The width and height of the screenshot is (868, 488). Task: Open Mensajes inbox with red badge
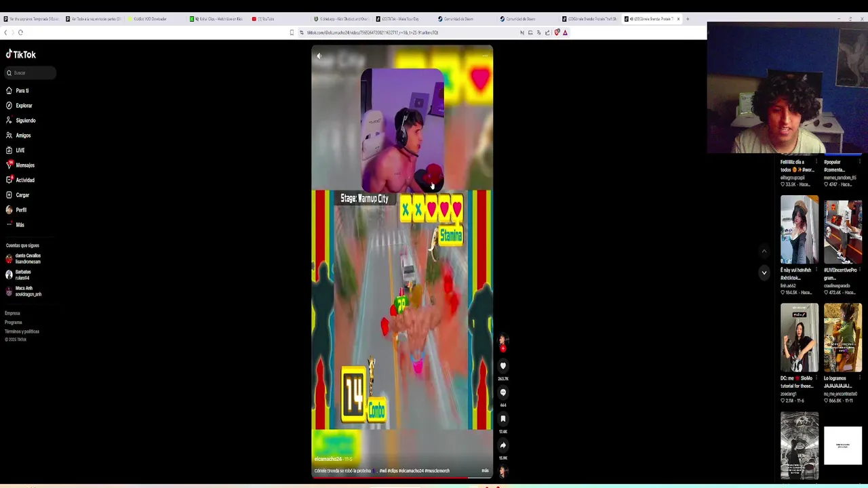pyautogui.click(x=20, y=165)
